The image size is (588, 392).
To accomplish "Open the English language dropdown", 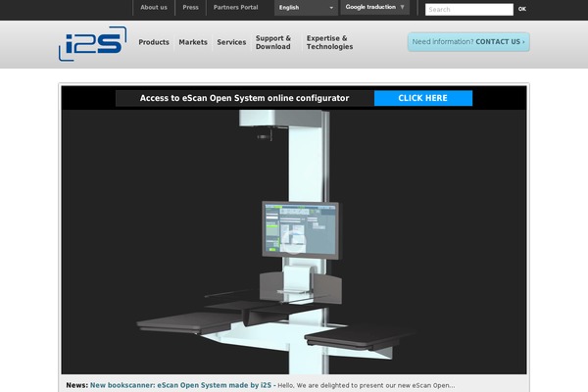I will [306, 8].
